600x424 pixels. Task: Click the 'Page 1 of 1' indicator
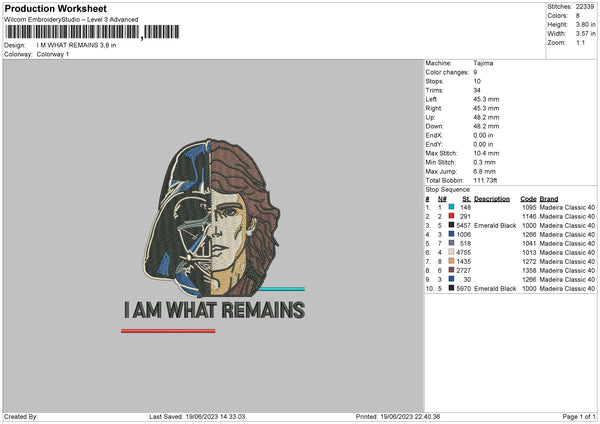click(x=579, y=417)
